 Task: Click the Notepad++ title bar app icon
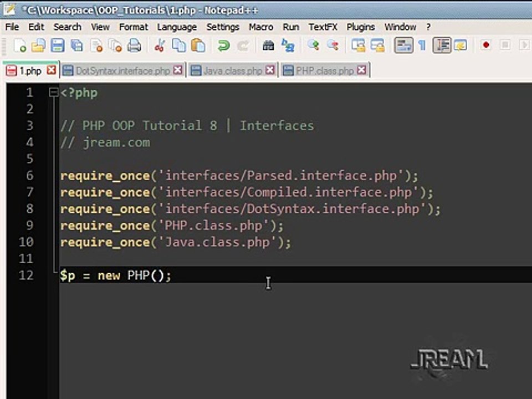point(9,9)
